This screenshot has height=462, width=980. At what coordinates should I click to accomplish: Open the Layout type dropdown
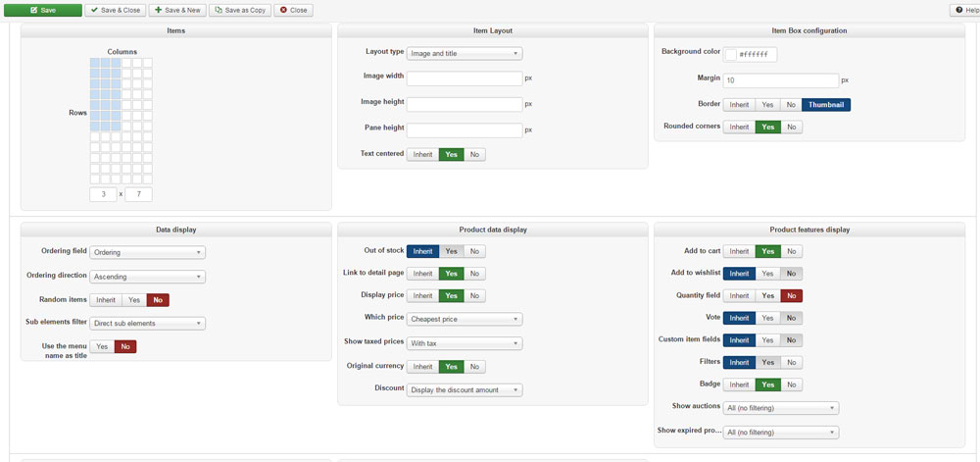point(465,54)
